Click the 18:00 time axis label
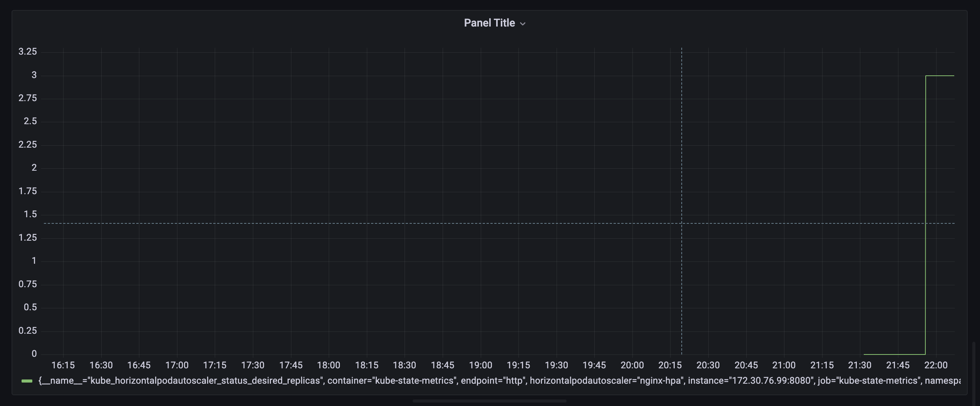This screenshot has height=406, width=980. [328, 365]
